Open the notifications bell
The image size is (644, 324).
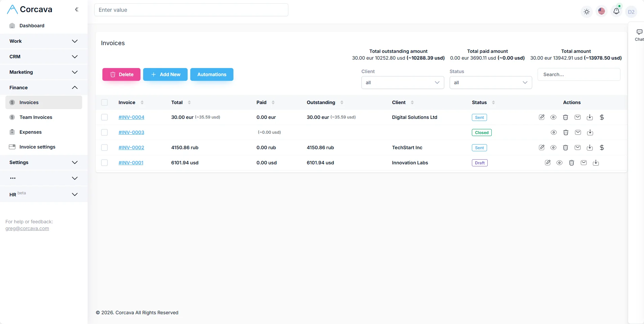tap(616, 11)
